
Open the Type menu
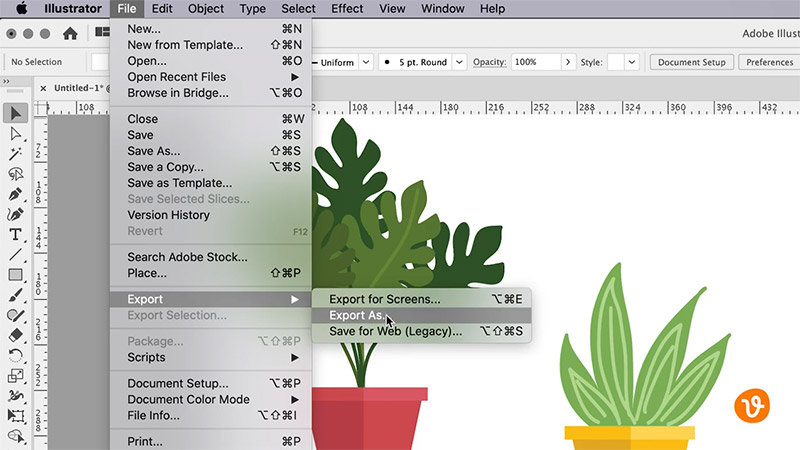252,9
